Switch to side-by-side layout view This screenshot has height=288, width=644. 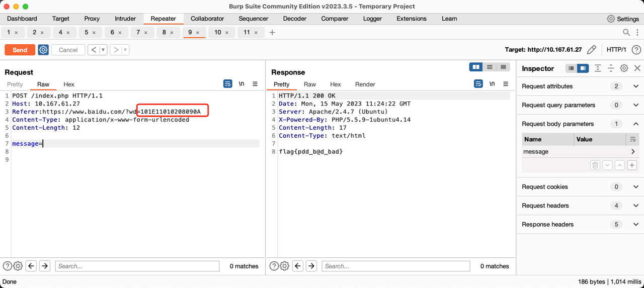(475, 67)
